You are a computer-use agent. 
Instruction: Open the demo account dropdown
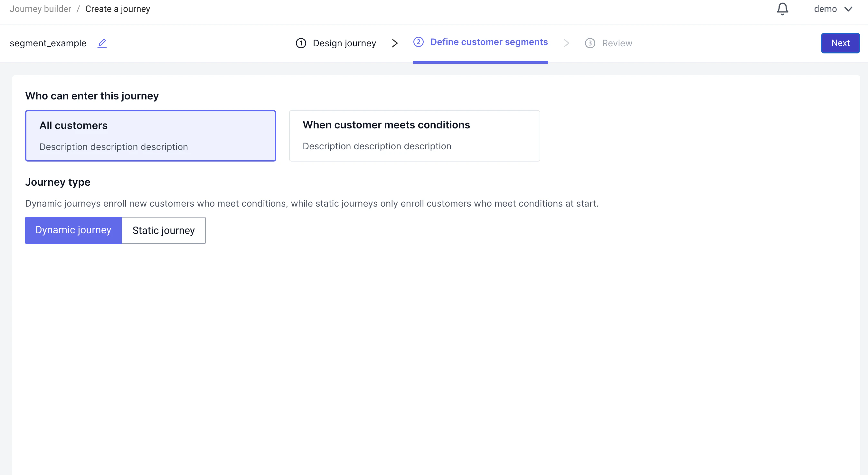833,9
